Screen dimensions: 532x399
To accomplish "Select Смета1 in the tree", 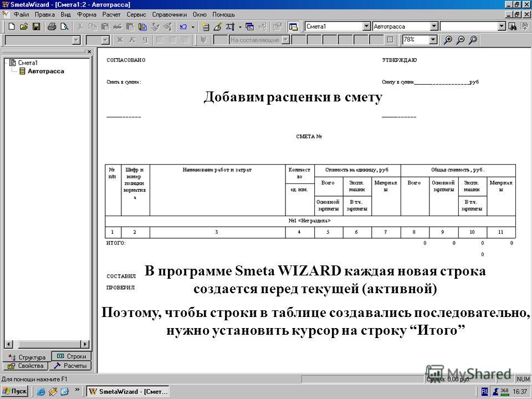I will 28,63.
